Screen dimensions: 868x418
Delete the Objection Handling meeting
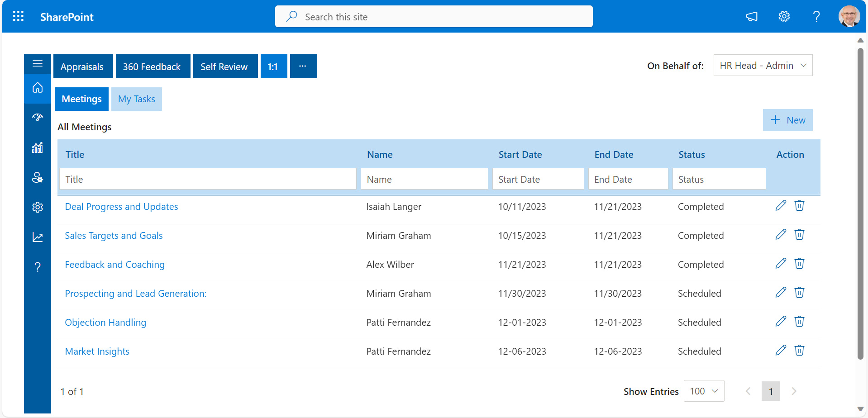click(800, 321)
